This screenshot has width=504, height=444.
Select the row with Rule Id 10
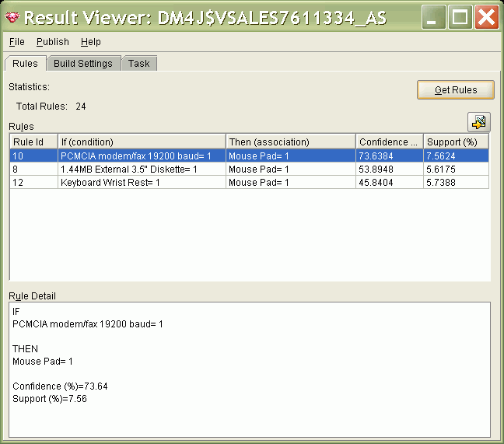(x=250, y=156)
